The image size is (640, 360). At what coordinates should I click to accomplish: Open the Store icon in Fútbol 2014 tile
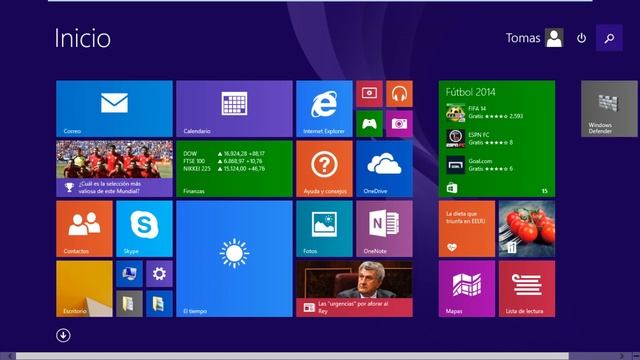pos(452,188)
